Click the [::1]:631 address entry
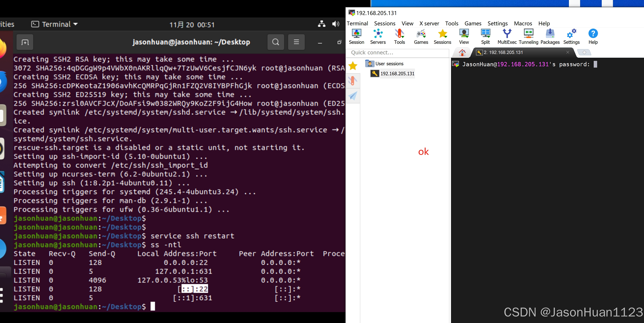The width and height of the screenshot is (644, 323). click(193, 298)
